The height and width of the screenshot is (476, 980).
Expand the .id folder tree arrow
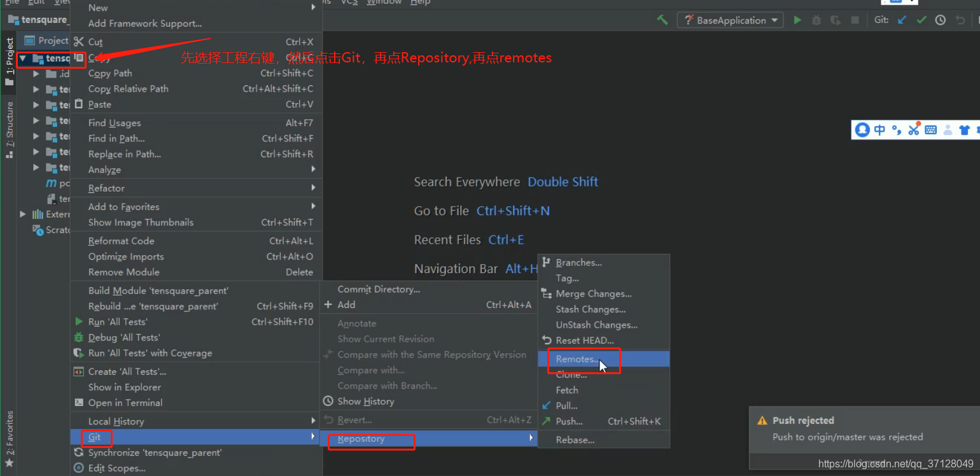coord(36,74)
